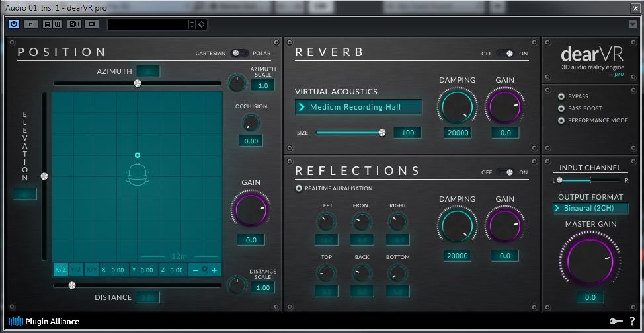
Task: Open Output Format Binaural (2CH) dropdown
Action: point(590,208)
